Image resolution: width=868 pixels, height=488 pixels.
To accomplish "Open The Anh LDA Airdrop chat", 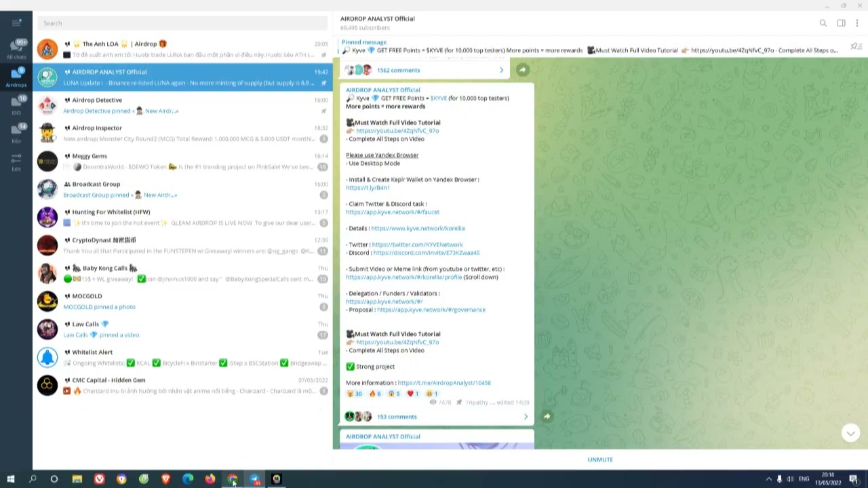I will 182,49.
